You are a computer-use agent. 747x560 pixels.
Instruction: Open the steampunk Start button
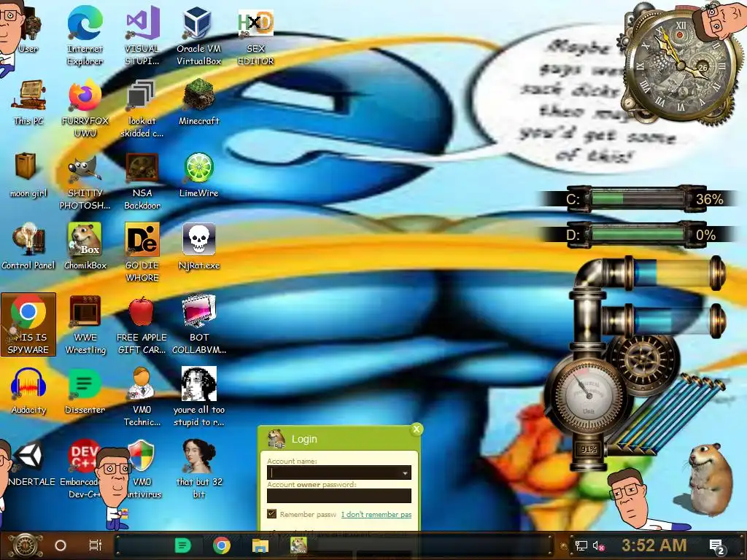pyautogui.click(x=26, y=545)
